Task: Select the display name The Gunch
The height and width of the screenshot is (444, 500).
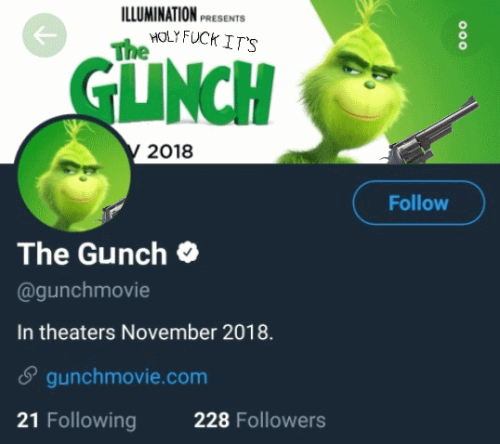Action: [x=92, y=254]
